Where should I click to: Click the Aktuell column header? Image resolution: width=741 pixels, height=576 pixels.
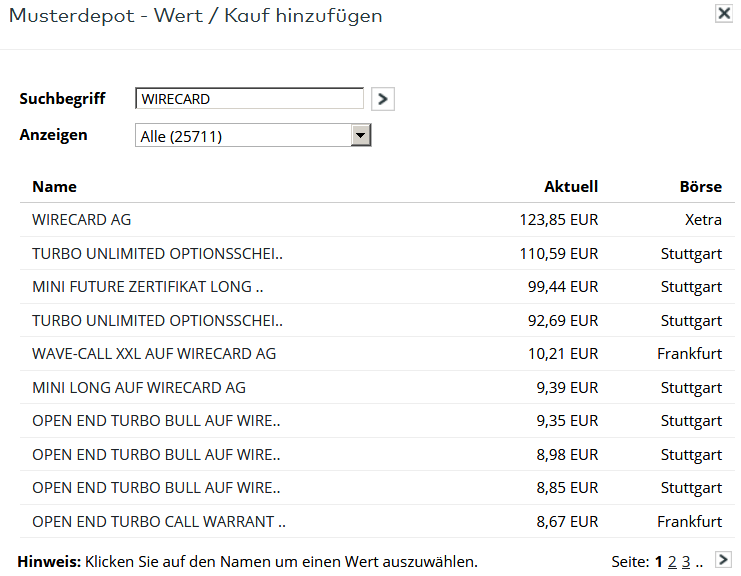click(x=571, y=187)
